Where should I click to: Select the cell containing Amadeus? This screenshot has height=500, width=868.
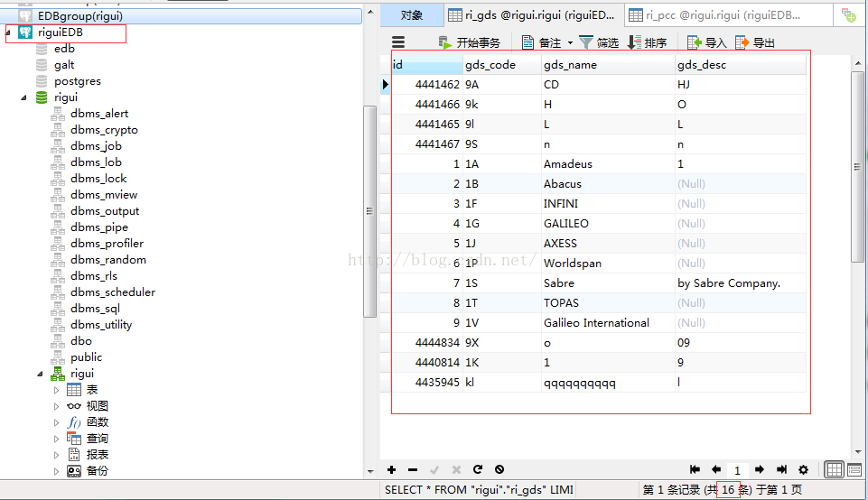click(608, 163)
